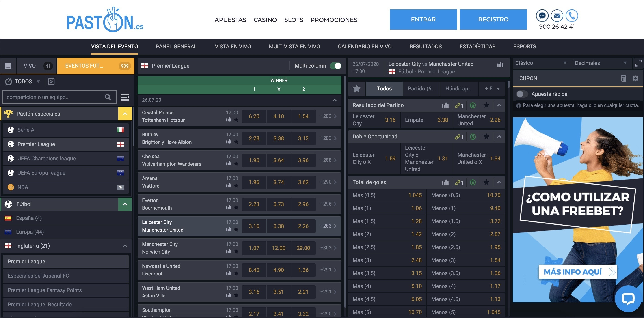Screen dimensions: 644x318
Task: Open stats chart for Resultado del Partido
Action: [445, 105]
